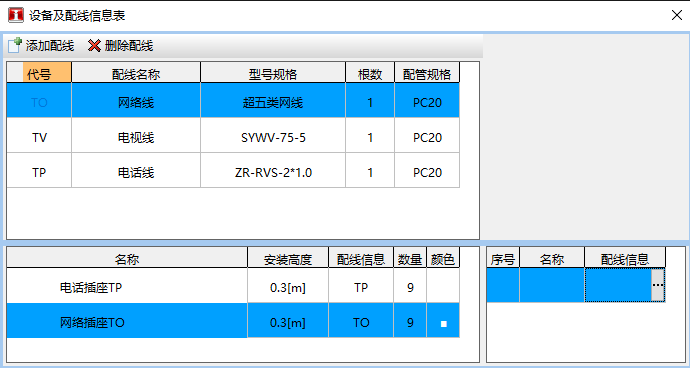This screenshot has height=368, width=690.
Task: Click the app icon in the title bar
Action: tap(16, 15)
